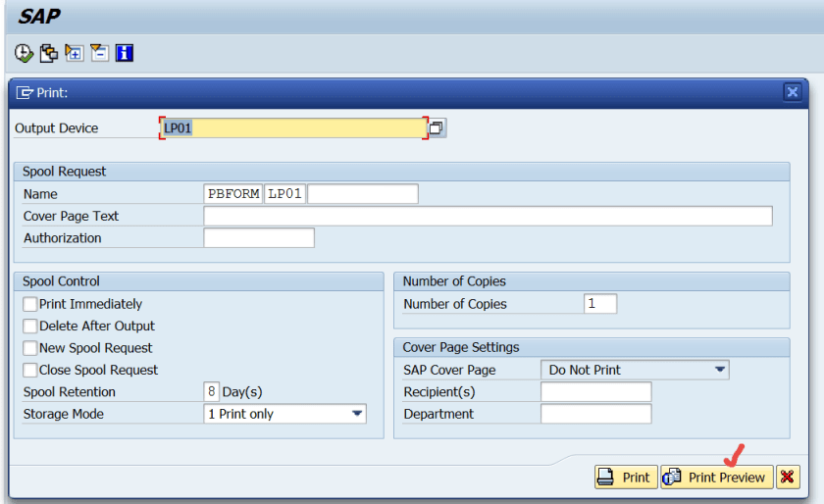This screenshot has width=824, height=504.
Task: Click the Cover Page Settings header
Action: pyautogui.click(x=592, y=347)
